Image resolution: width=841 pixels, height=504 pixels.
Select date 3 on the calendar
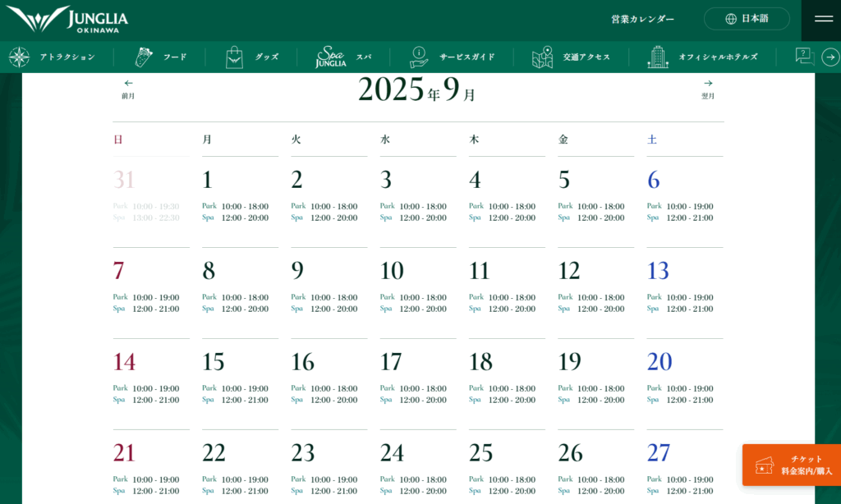click(x=386, y=180)
